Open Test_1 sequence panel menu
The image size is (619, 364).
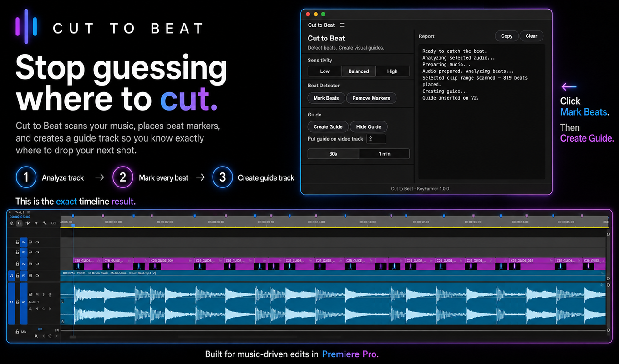tap(28, 212)
